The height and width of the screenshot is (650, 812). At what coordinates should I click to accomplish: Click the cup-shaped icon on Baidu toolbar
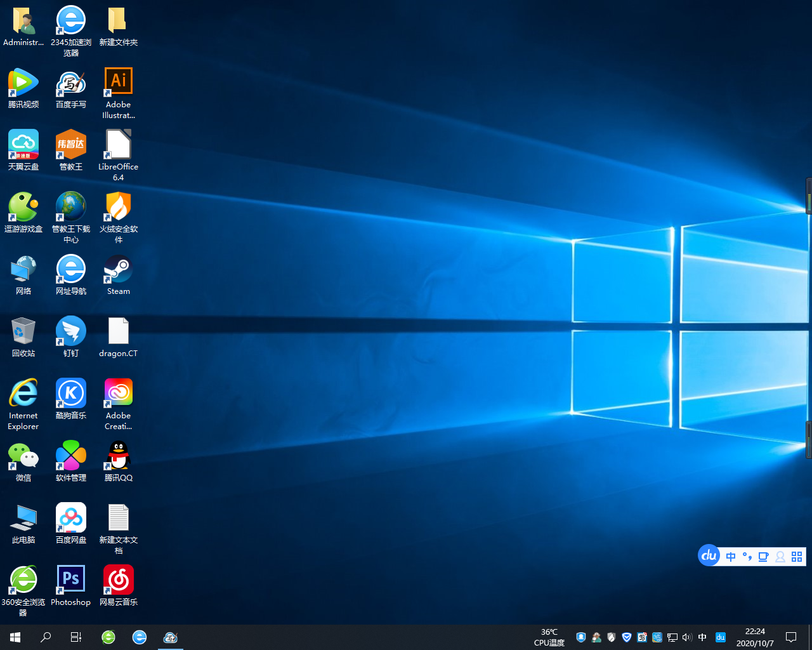click(x=764, y=557)
